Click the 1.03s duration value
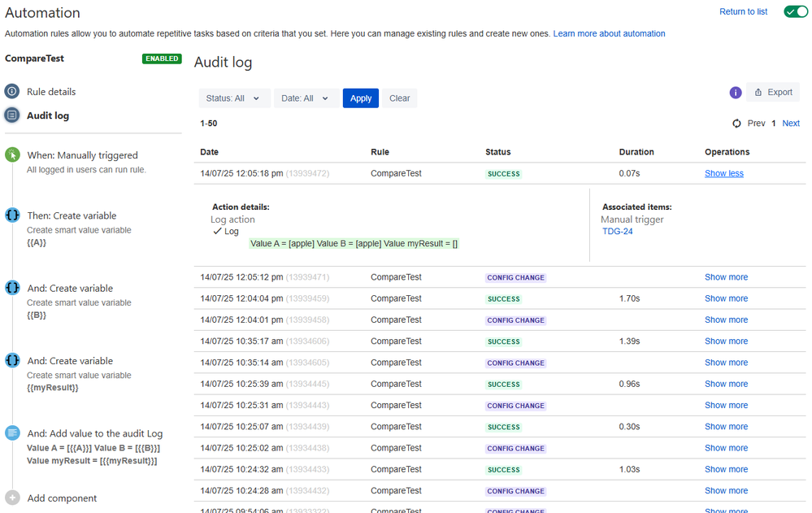812x513 pixels. tap(629, 469)
